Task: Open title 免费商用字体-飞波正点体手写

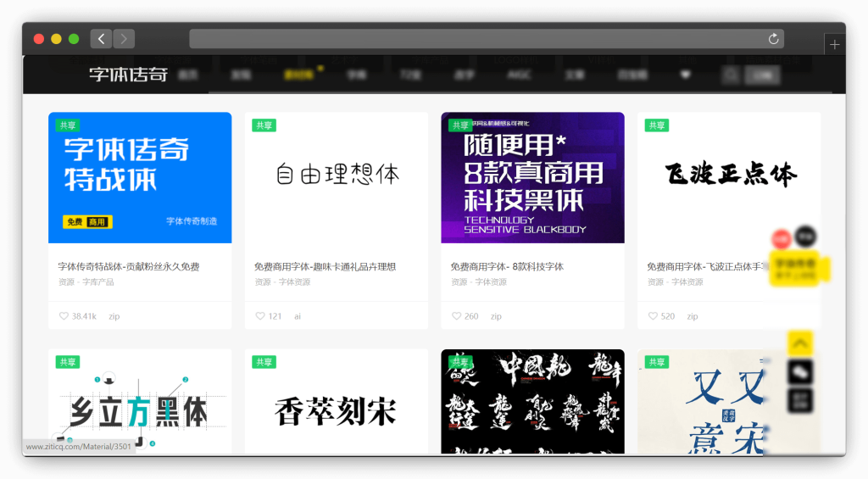Action: click(709, 266)
